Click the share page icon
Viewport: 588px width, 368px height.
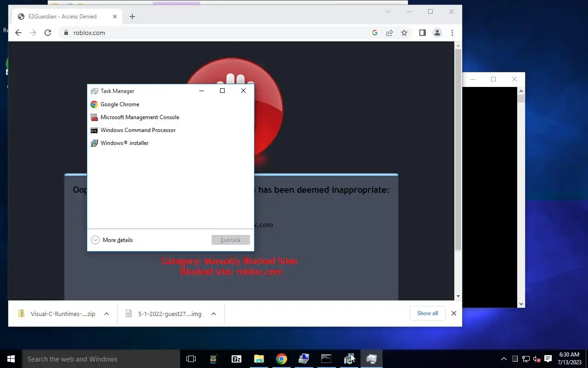(x=390, y=33)
